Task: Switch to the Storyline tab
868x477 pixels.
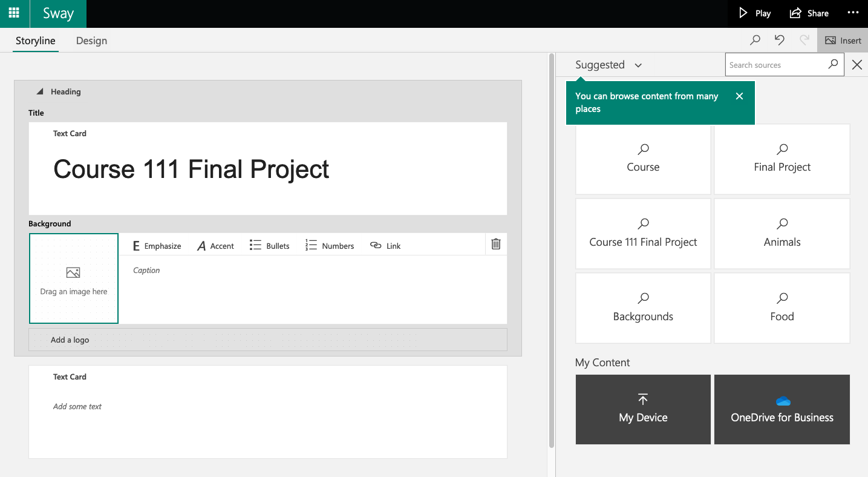Action: (35, 41)
